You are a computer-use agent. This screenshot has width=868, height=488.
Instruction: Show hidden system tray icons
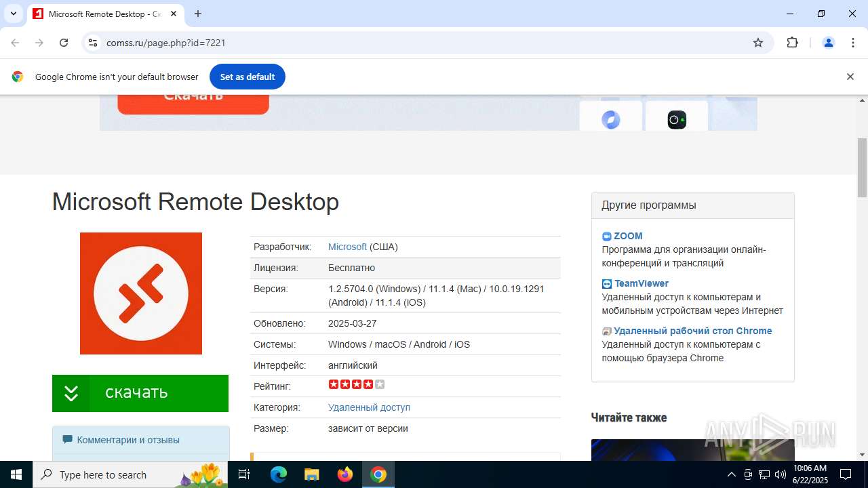coord(731,474)
